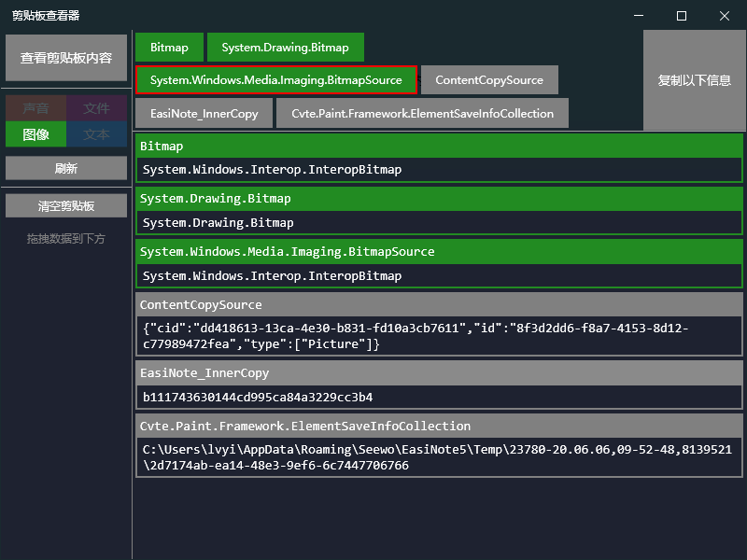Click the green Bitmap entry header in list
This screenshot has width=747, height=560.
(x=439, y=147)
